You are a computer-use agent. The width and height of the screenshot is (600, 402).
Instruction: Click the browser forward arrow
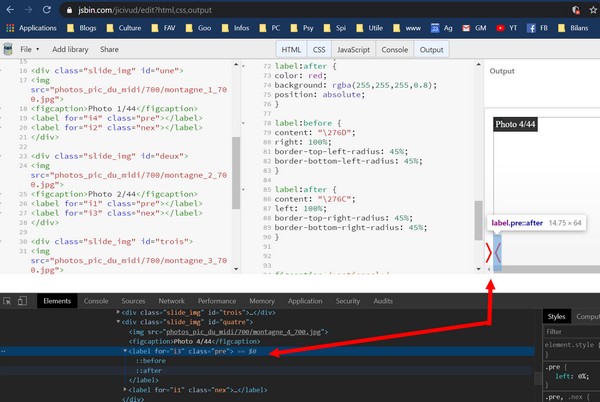tap(28, 10)
